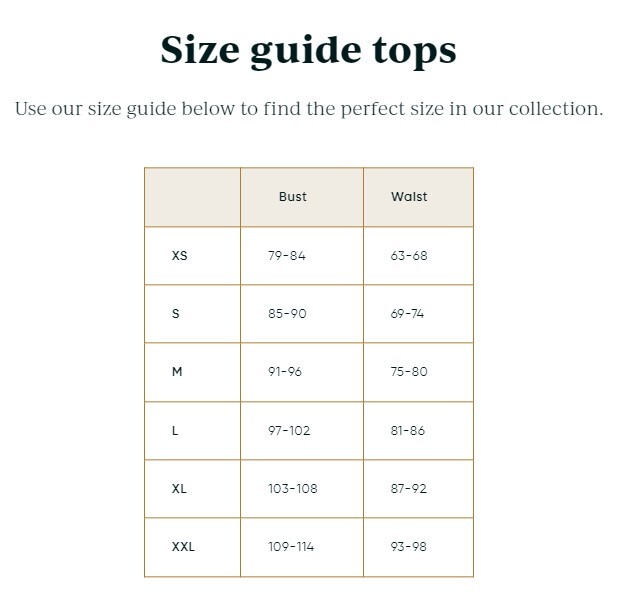Select the 109-114 bust value
The image size is (625, 595).
point(291,547)
